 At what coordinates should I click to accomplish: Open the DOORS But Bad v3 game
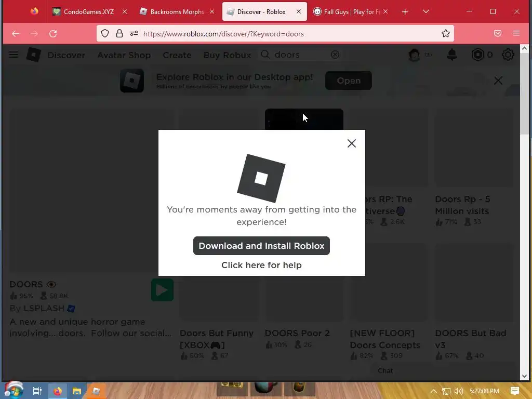click(471, 339)
